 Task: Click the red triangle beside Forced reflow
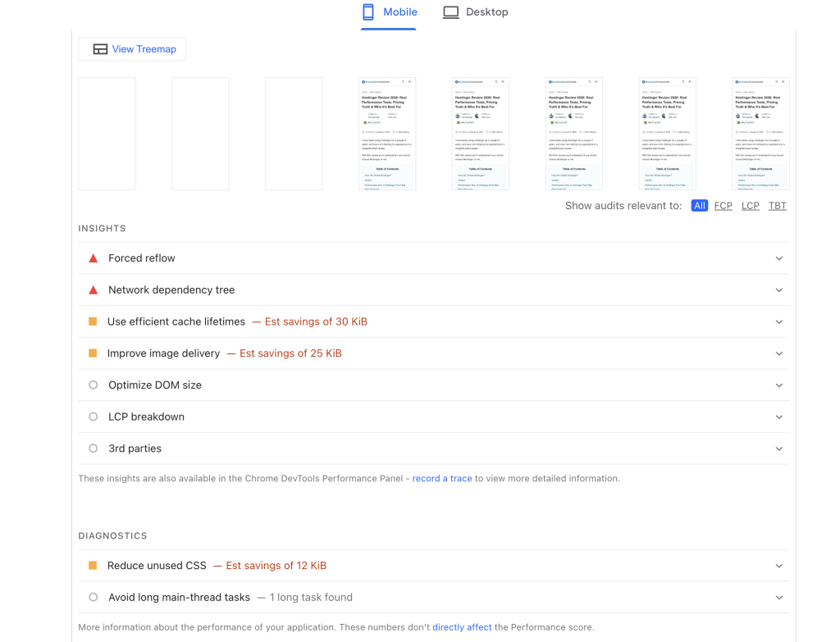point(93,257)
